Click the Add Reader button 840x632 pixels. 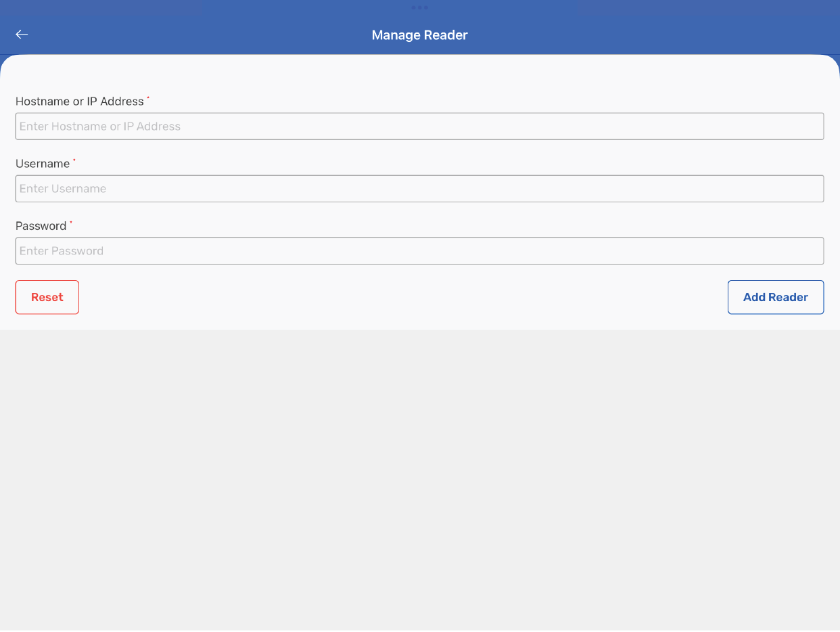pyautogui.click(x=775, y=297)
